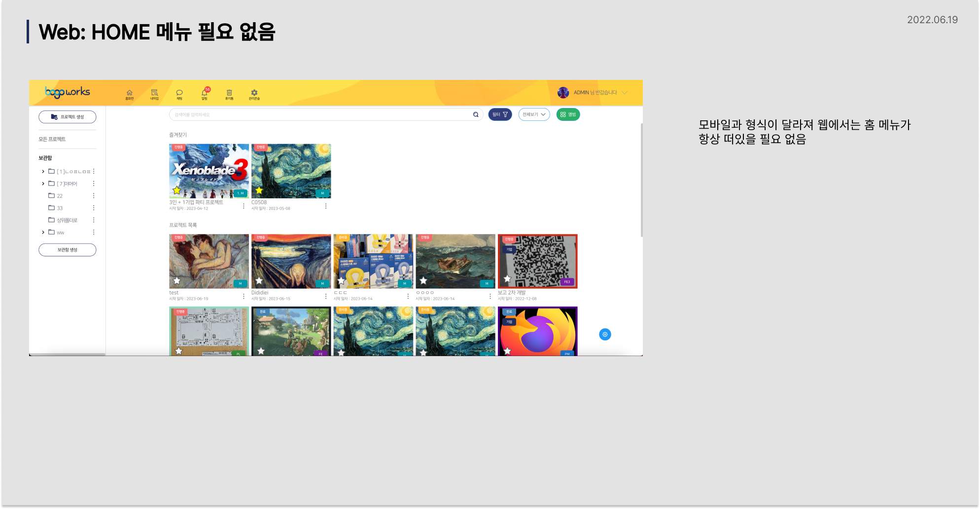Open options menu for [7]마아어 folder

(x=94, y=183)
